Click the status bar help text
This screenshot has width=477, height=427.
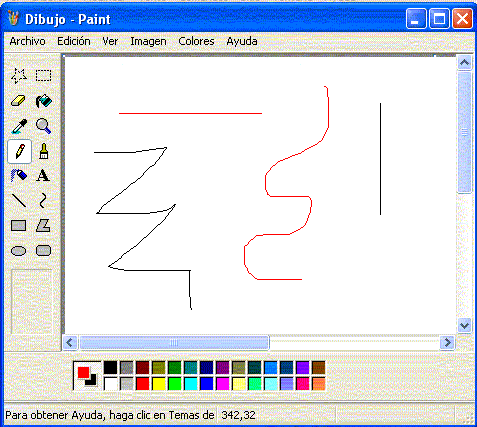coord(110,415)
